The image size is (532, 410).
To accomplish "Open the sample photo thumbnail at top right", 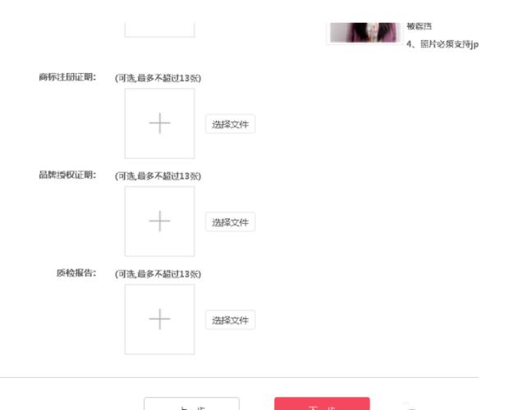I will (x=365, y=33).
